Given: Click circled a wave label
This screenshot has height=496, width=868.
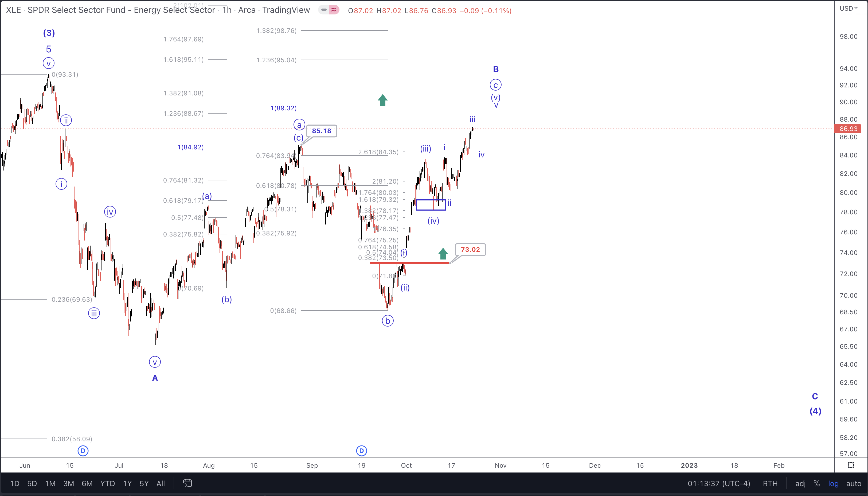Looking at the screenshot, I should 299,125.
